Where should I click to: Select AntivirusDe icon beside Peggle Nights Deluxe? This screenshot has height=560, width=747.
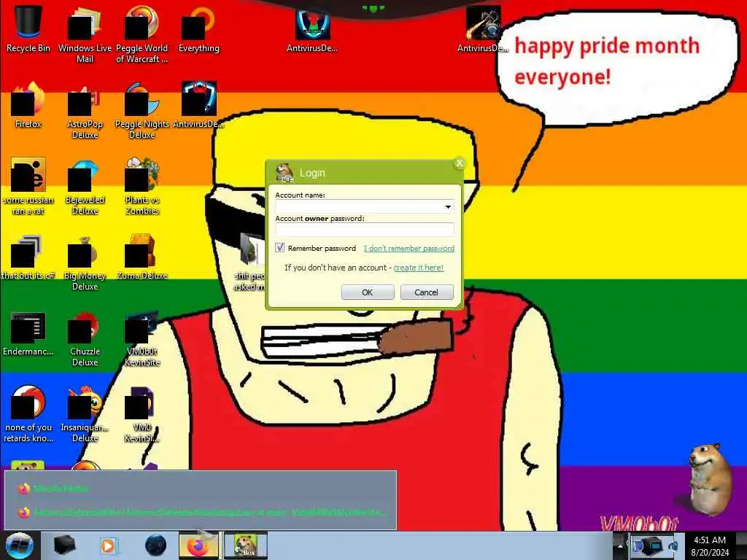tap(198, 105)
